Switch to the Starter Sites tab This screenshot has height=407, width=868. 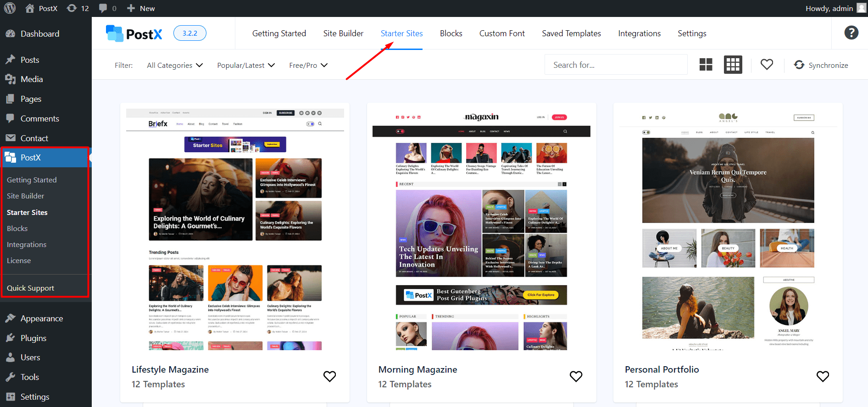pyautogui.click(x=402, y=33)
